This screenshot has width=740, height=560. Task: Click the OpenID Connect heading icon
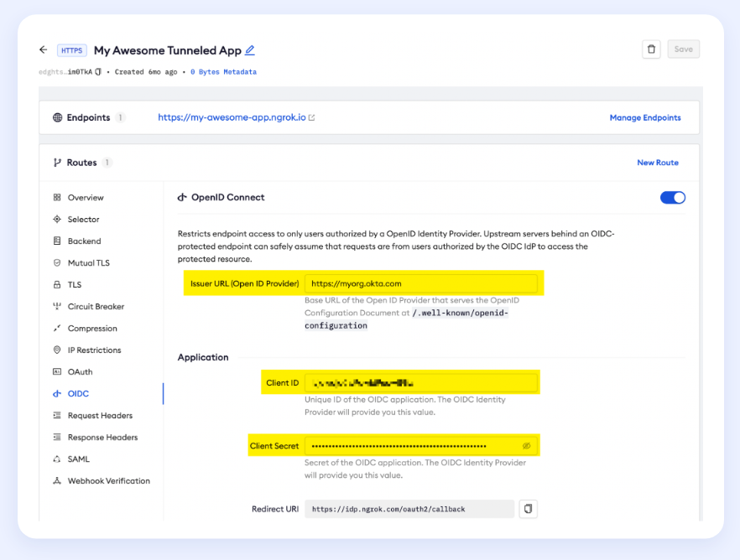point(182,197)
